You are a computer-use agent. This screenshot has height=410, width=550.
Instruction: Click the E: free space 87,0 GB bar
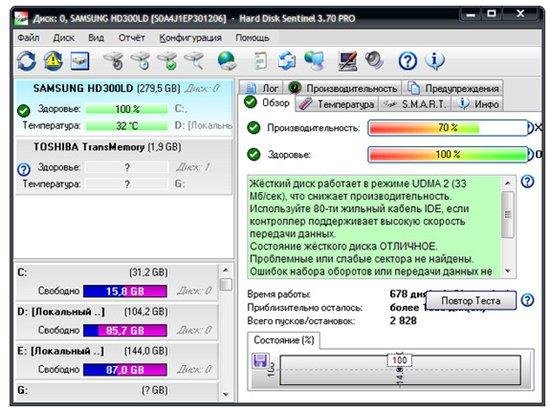pyautogui.click(x=125, y=370)
